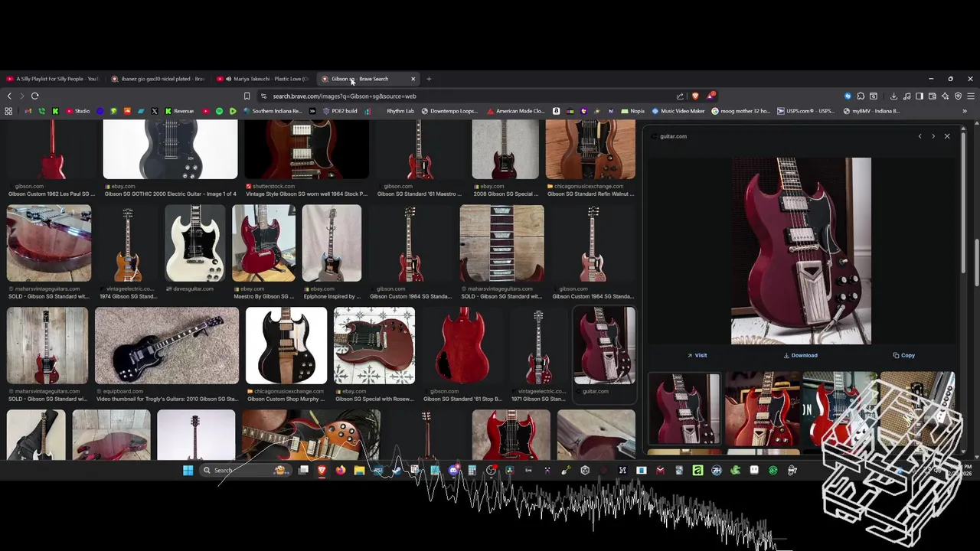
Task: Open the Brave Rewards triangle icon
Action: click(710, 96)
